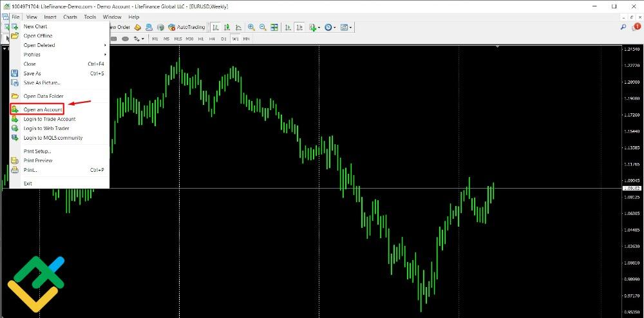This screenshot has width=644, height=318.
Task: Click the 1.00810 price scale value
Action: 632,263
